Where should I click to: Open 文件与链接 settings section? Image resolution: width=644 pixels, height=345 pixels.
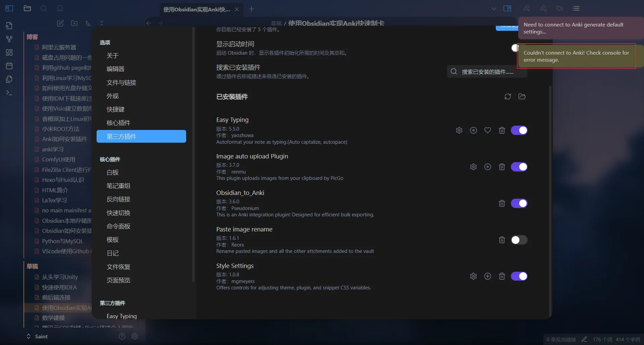pyautogui.click(x=141, y=82)
